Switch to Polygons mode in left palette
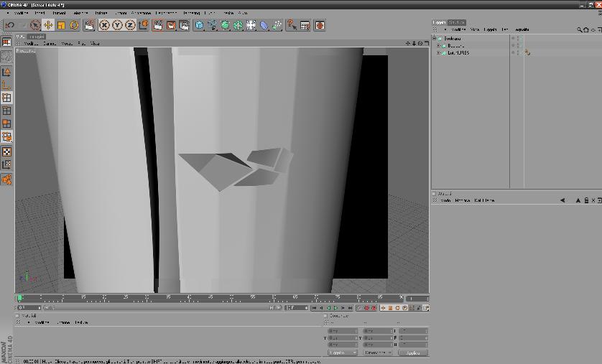The image size is (602, 364). [6, 123]
